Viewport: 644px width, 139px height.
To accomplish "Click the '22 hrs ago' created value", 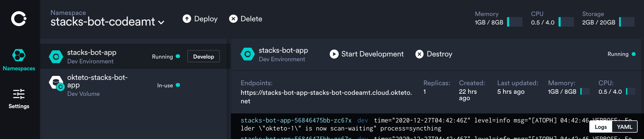I will coord(468,95).
